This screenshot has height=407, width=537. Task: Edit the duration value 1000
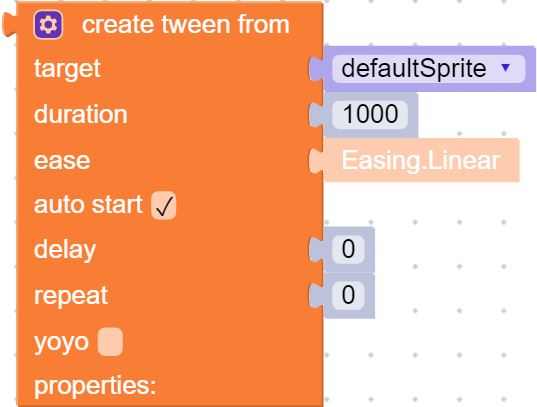coord(370,114)
